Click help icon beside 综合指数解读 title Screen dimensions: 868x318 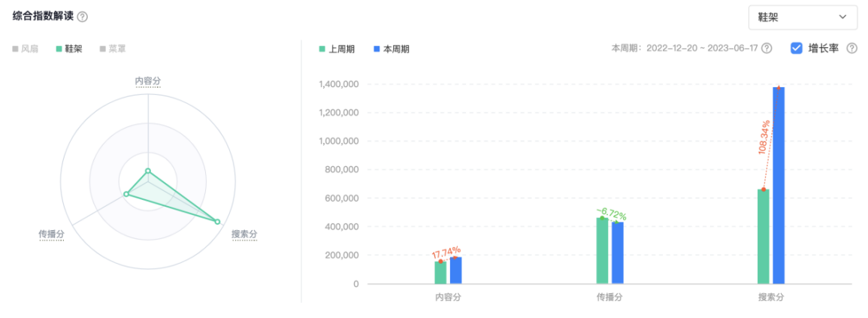(x=83, y=17)
